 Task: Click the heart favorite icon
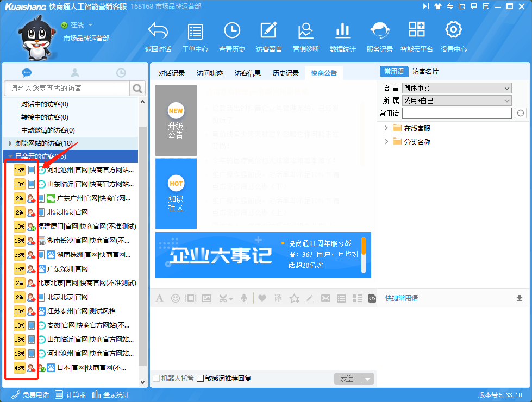pyautogui.click(x=262, y=298)
